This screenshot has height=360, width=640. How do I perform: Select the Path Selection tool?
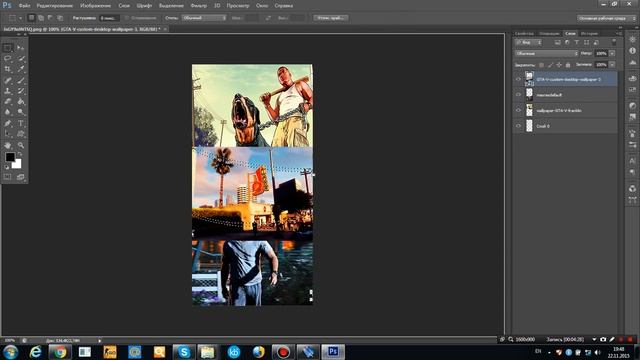click(8, 133)
